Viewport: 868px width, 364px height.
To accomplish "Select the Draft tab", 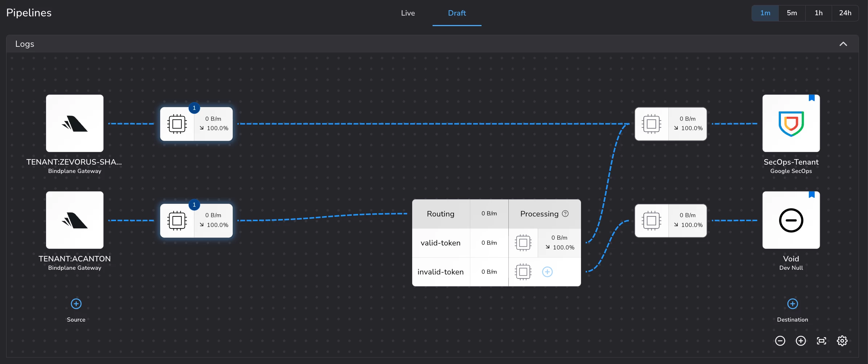I will (x=457, y=13).
